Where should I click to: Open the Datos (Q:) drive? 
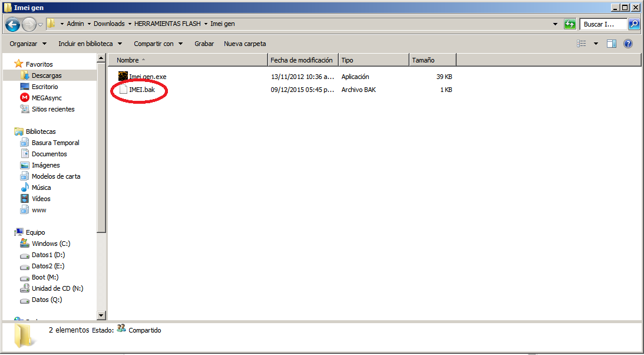coord(47,300)
